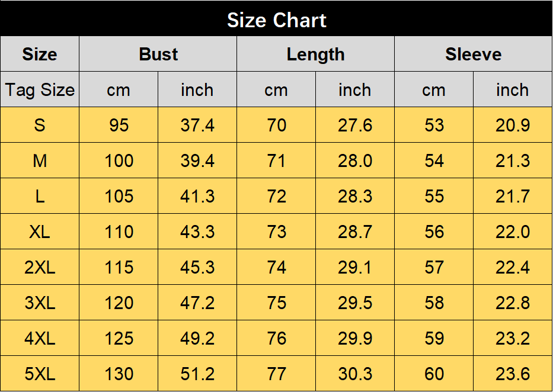Click the S size row label
The image size is (553, 392).
pos(40,125)
